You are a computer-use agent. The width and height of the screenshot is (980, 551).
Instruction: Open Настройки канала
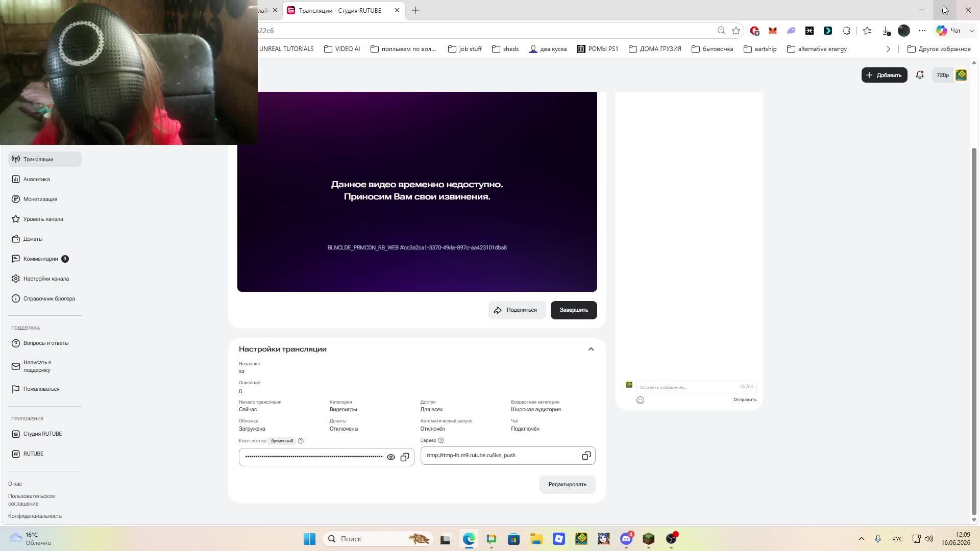(x=45, y=279)
